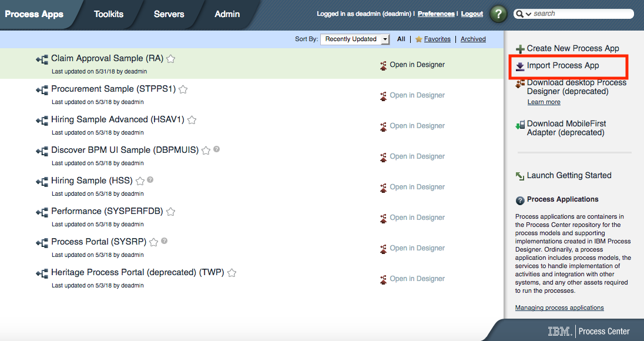Click the designer icon in Hiring Sample Advanced row
Screen dimensions: 644x341
(x=383, y=126)
